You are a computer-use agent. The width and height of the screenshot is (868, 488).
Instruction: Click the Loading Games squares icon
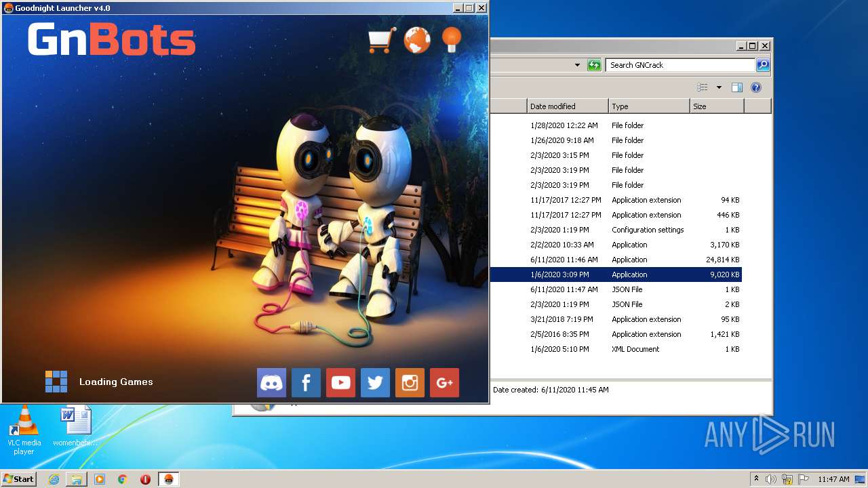56,382
